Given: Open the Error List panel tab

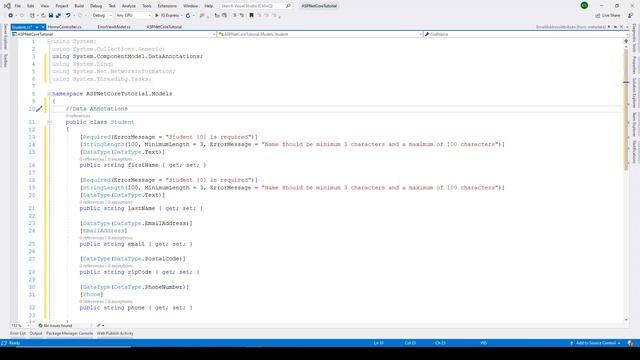Looking at the screenshot, I should (18, 333).
